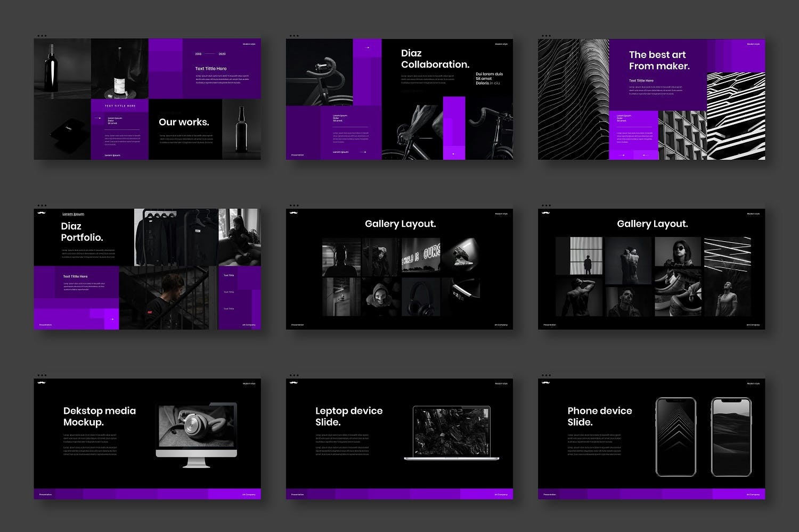Click the "Our works." heading
Screen dimensions: 799x532
pyautogui.click(x=184, y=122)
